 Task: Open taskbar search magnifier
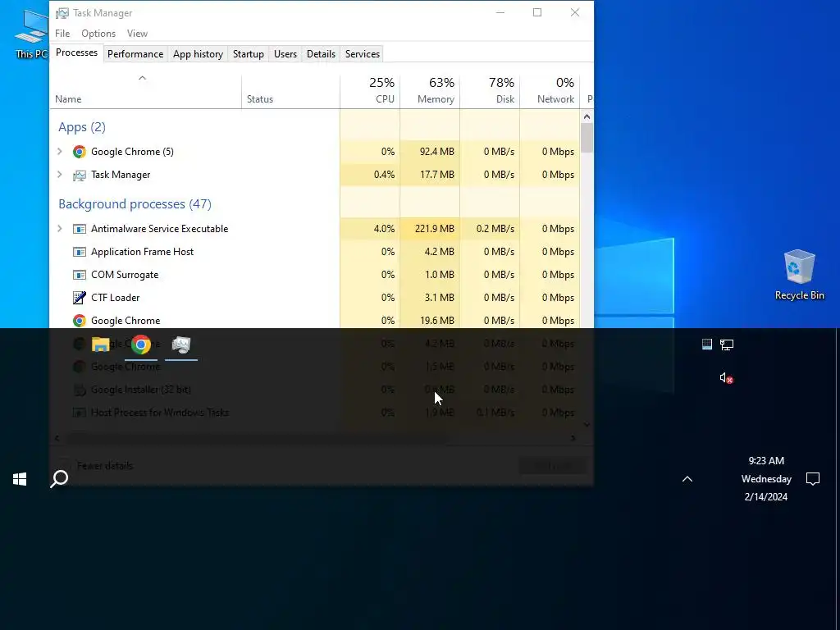click(x=59, y=479)
